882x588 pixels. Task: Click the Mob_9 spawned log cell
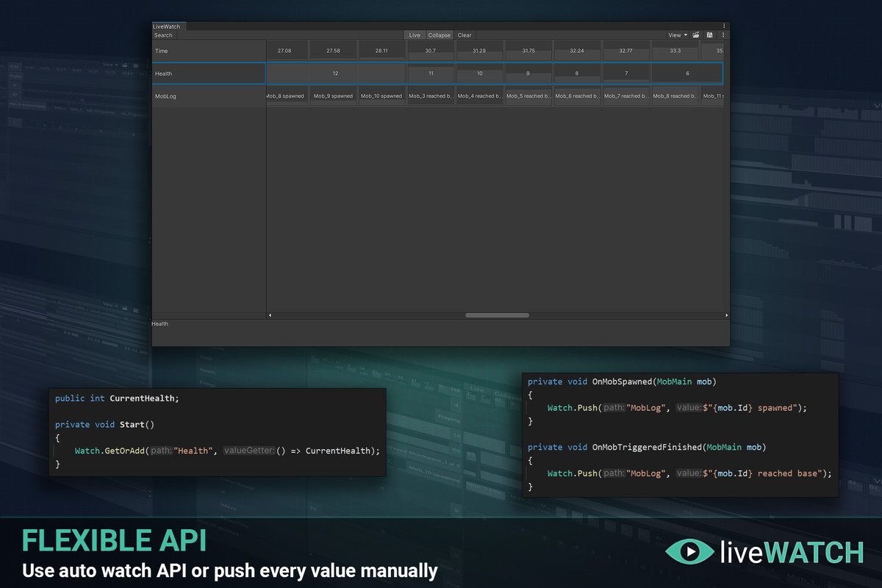tap(333, 96)
